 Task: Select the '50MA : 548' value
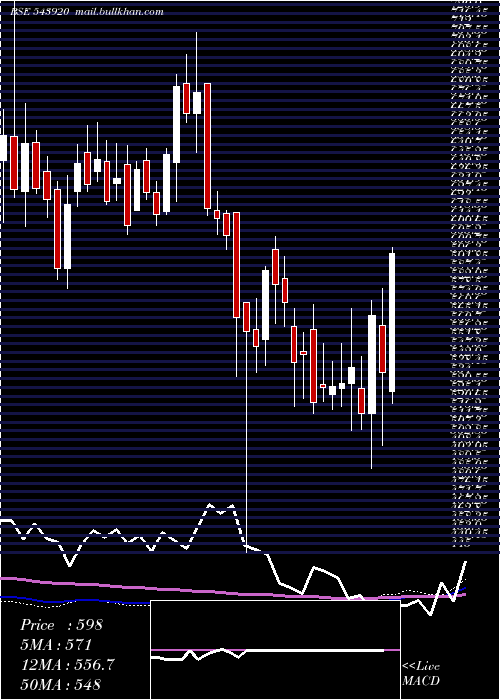(61, 684)
